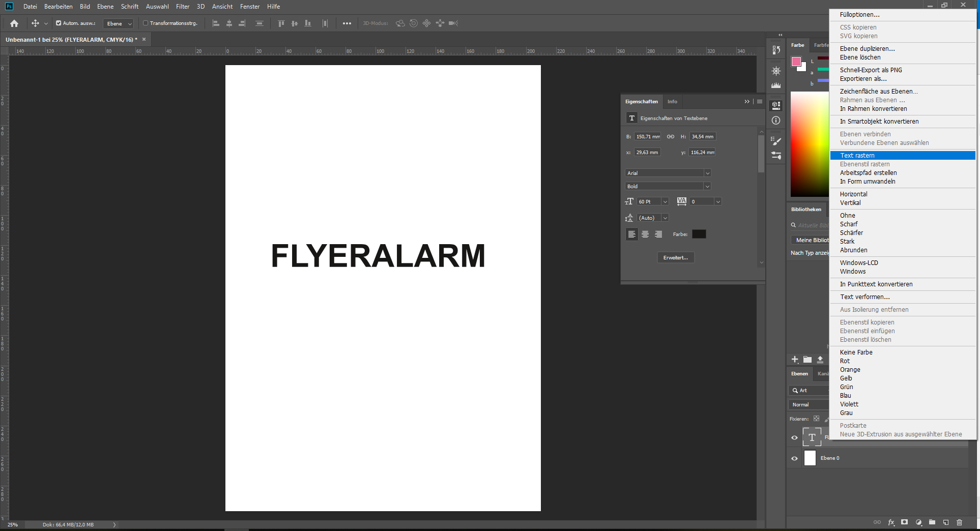Click the Home icon in options bar
Viewport: 980px width, 531px height.
14,23
